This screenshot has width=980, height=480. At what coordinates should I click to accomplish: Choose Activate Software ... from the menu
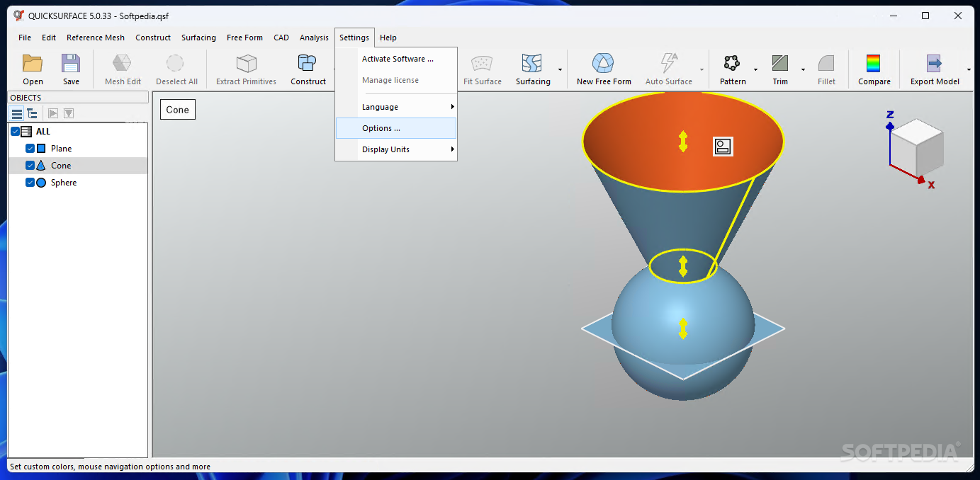click(x=396, y=59)
